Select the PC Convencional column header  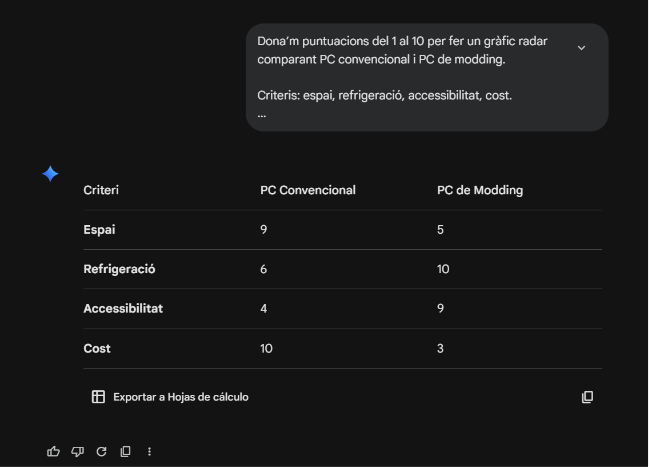point(308,190)
